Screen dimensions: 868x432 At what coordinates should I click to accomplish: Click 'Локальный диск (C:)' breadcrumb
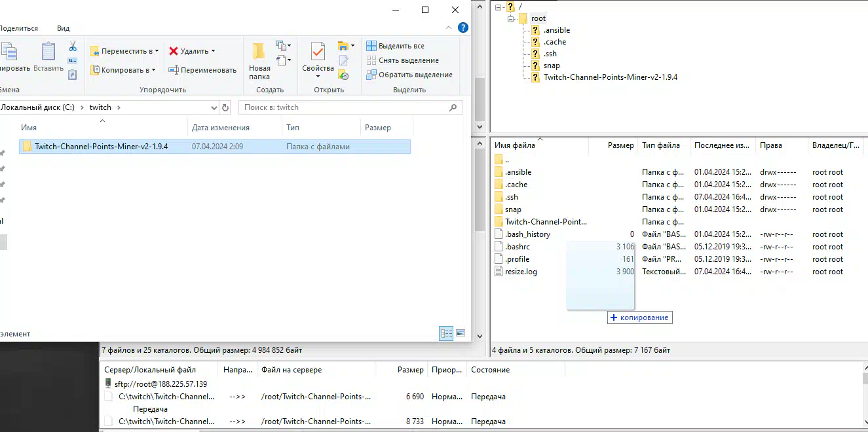point(37,107)
